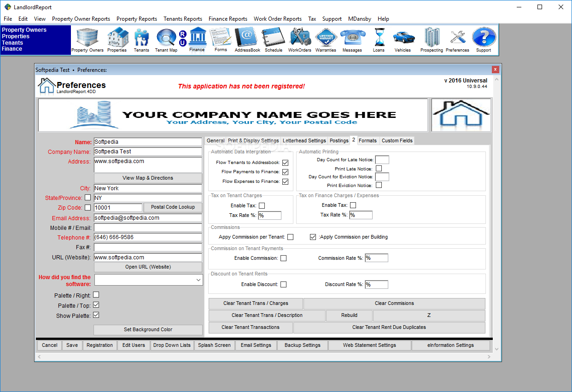This screenshot has width=572, height=392.
Task: Open the AddressBook icon
Action: coord(247,40)
